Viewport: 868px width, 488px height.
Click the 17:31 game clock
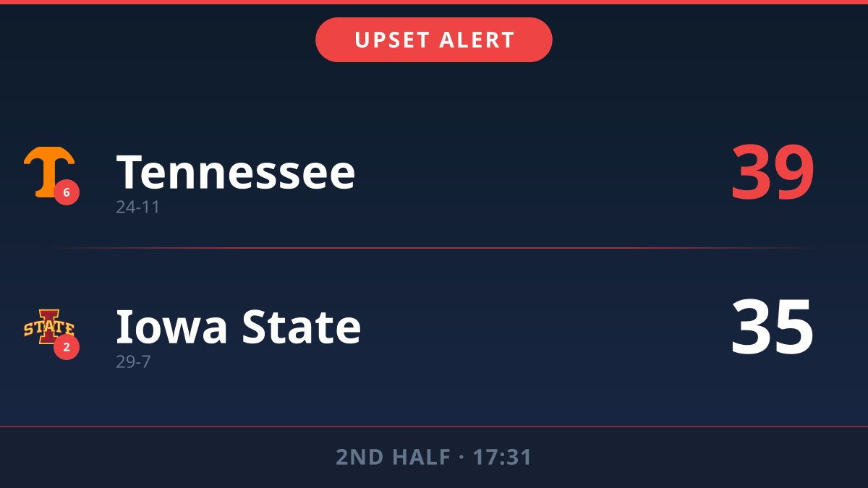tap(502, 458)
